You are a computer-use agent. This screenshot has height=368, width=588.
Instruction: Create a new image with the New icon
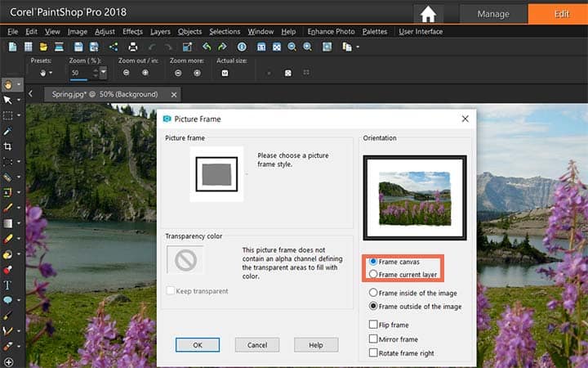(13, 47)
